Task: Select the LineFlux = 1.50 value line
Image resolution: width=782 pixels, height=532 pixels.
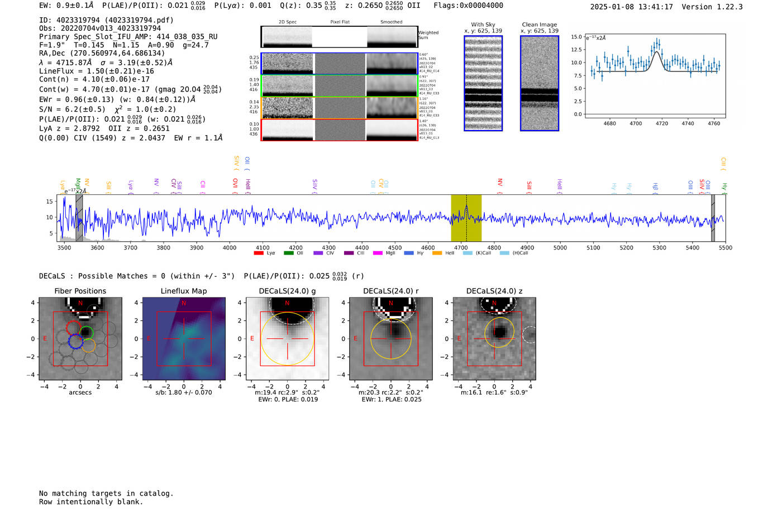Action: 97,71
